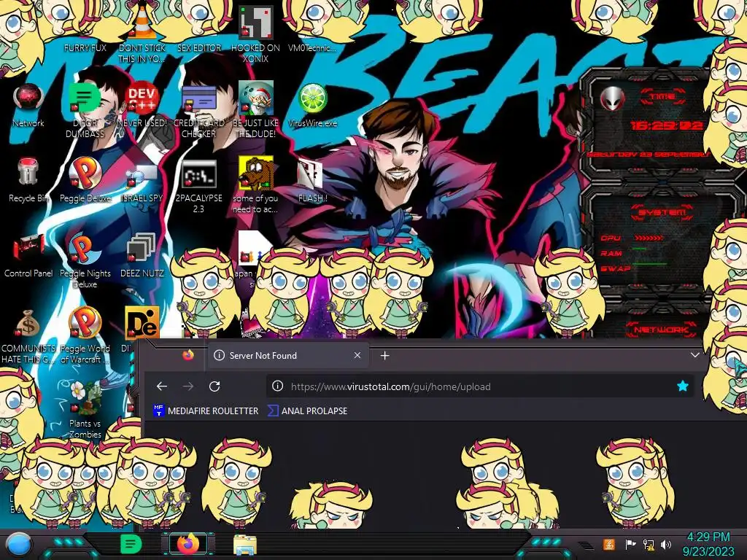Open a new Firefox tab
Viewport: 747px width, 560px height.
pos(385,355)
